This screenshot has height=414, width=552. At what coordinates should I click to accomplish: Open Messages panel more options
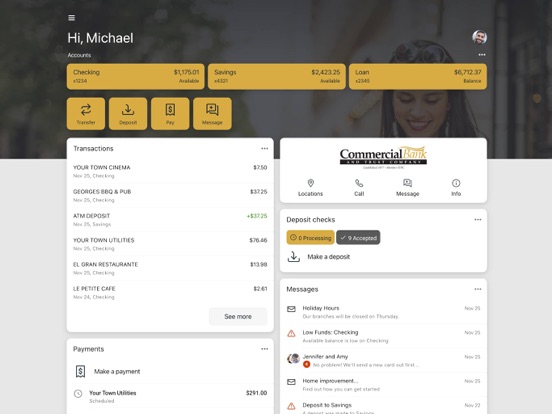click(x=478, y=289)
